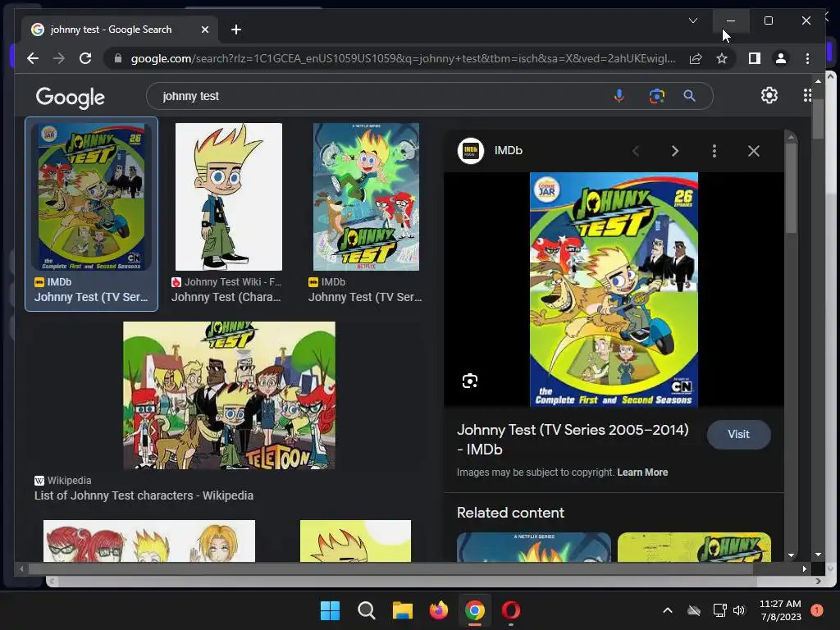Open Google quick settings gear

coord(769,95)
